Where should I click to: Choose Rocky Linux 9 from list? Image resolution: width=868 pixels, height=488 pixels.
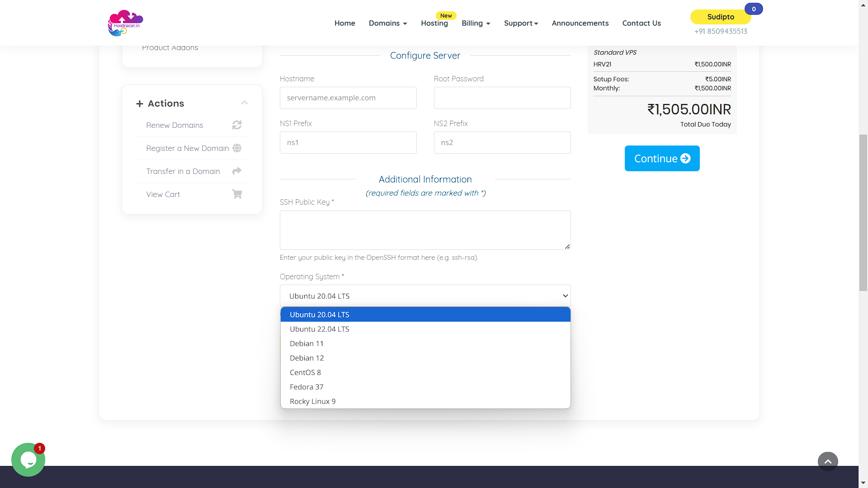pyautogui.click(x=313, y=401)
